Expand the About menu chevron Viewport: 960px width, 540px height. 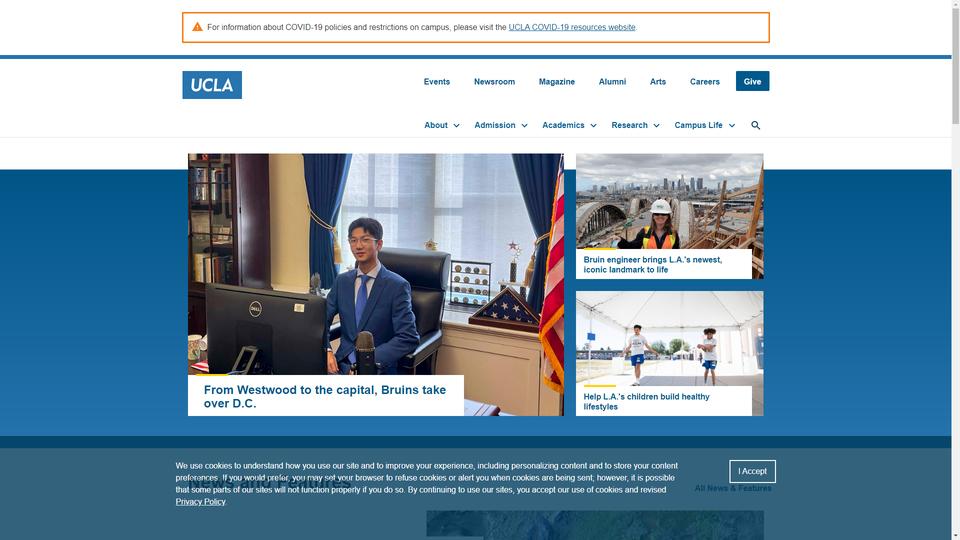(x=456, y=126)
